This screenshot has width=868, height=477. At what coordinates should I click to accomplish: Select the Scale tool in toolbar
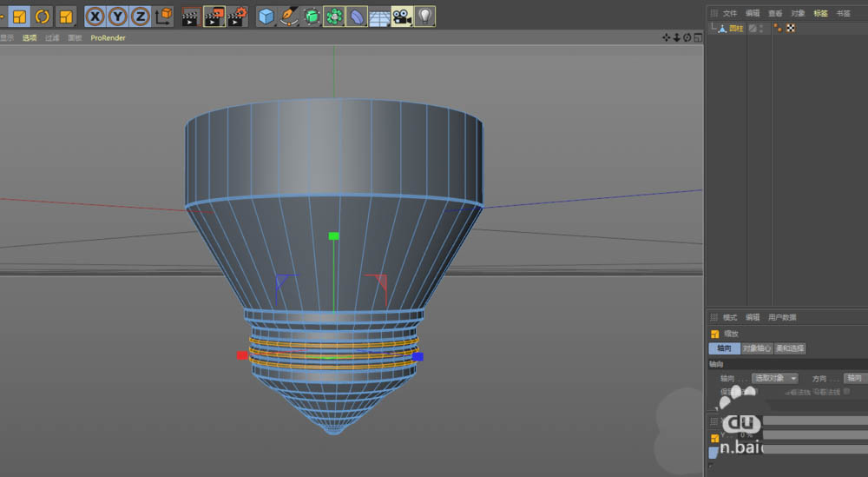point(19,17)
